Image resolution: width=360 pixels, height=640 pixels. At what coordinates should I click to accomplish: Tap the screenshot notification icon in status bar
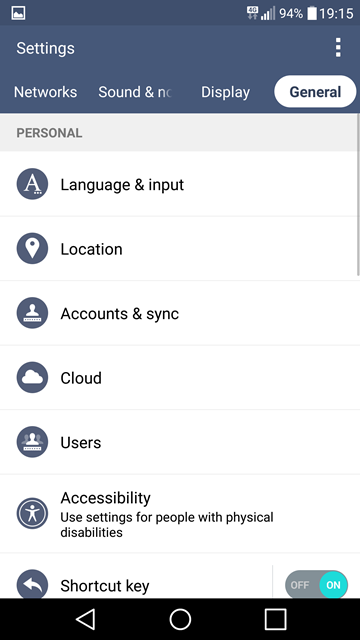click(18, 13)
